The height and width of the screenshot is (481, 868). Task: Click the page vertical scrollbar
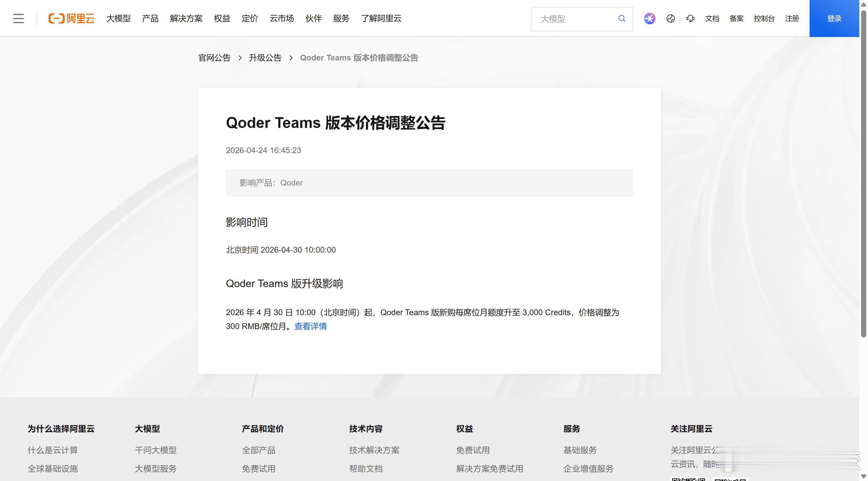click(x=863, y=174)
